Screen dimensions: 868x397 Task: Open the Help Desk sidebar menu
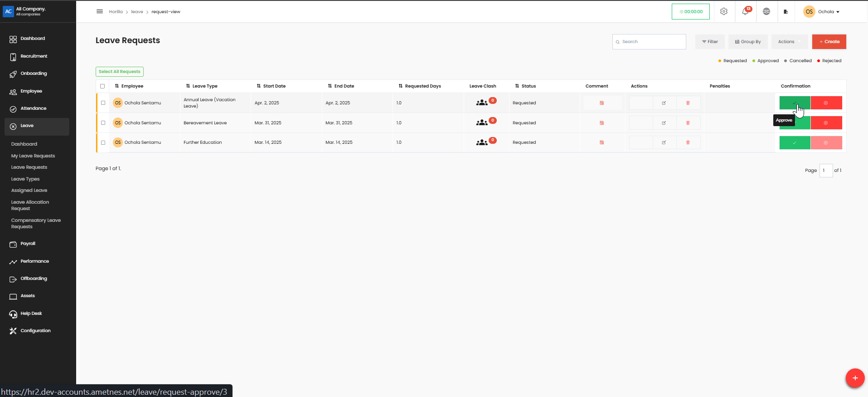[x=31, y=314]
